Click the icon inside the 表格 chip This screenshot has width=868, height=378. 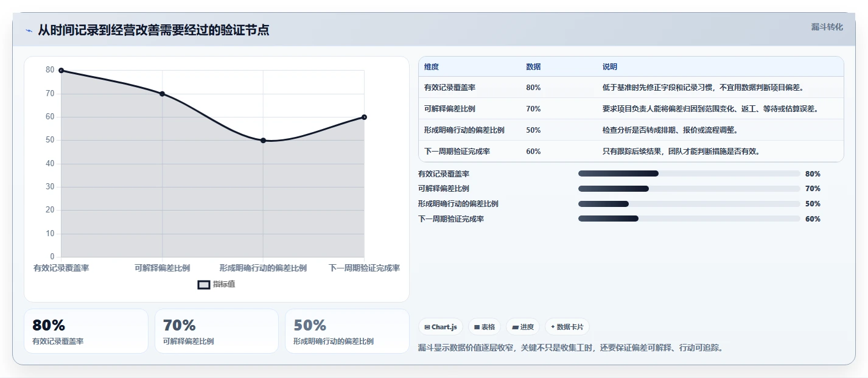click(x=477, y=327)
